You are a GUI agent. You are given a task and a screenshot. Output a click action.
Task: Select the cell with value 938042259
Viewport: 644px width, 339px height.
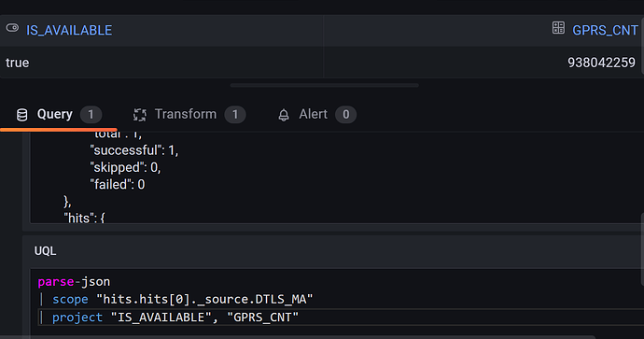click(x=483, y=63)
